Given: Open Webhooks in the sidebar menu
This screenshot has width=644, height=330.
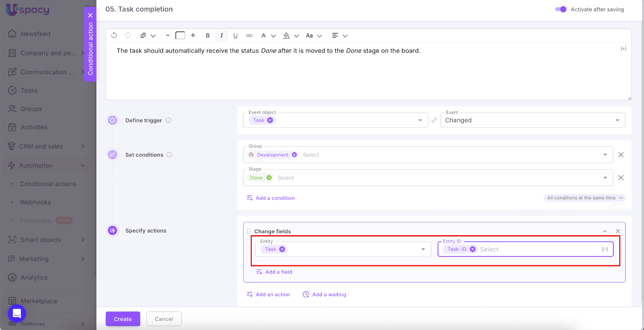Looking at the screenshot, I should tap(35, 202).
